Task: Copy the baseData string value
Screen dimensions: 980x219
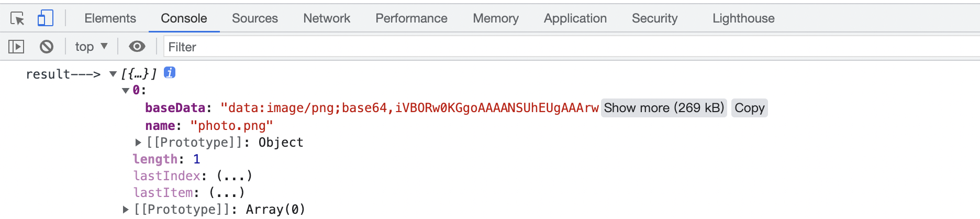Action: 750,108
